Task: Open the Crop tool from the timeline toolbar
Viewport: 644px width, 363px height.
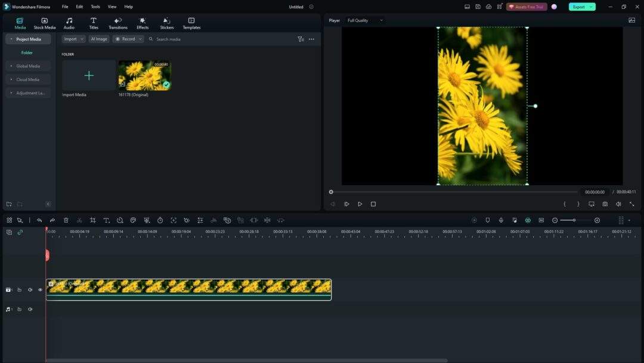Action: coord(92,220)
